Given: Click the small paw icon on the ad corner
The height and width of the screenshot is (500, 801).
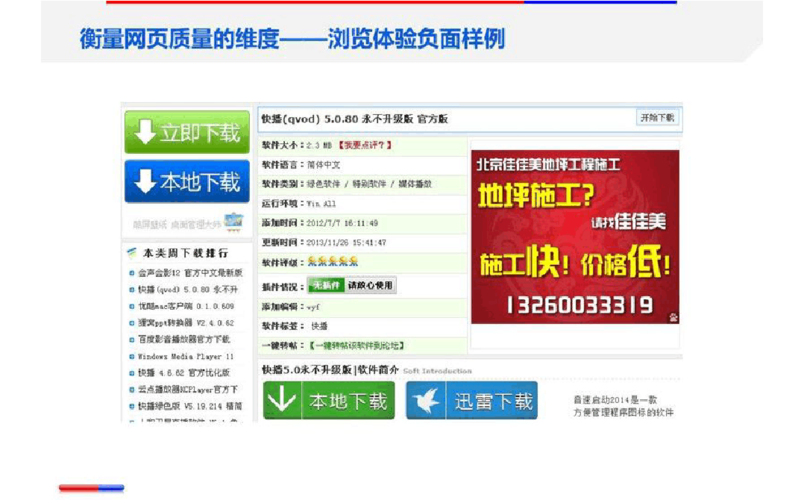Looking at the screenshot, I should (x=673, y=318).
